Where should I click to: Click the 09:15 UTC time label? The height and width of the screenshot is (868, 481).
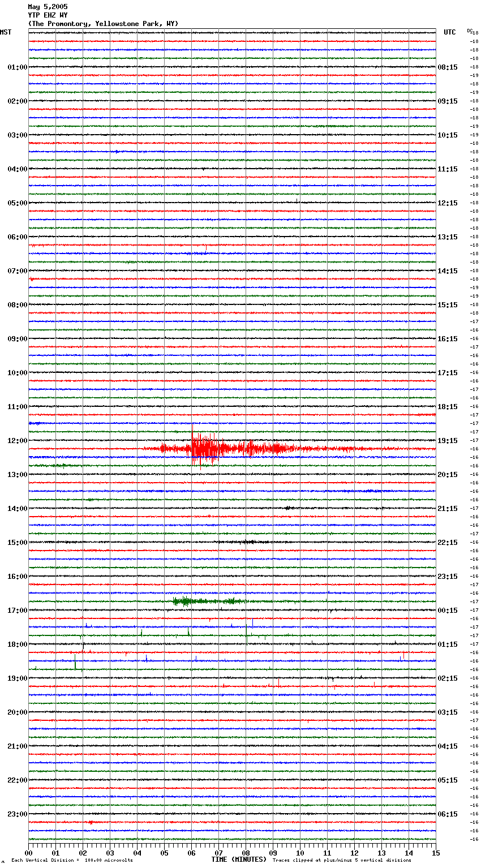click(448, 101)
